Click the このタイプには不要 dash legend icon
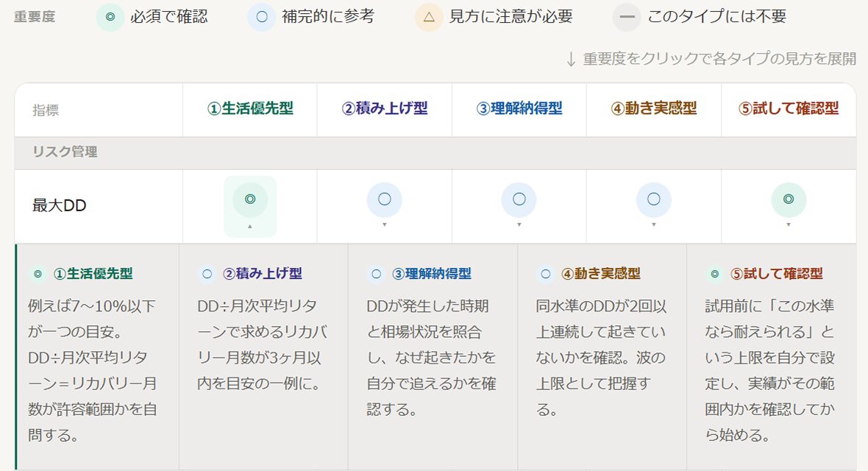This screenshot has width=868, height=471. [627, 17]
